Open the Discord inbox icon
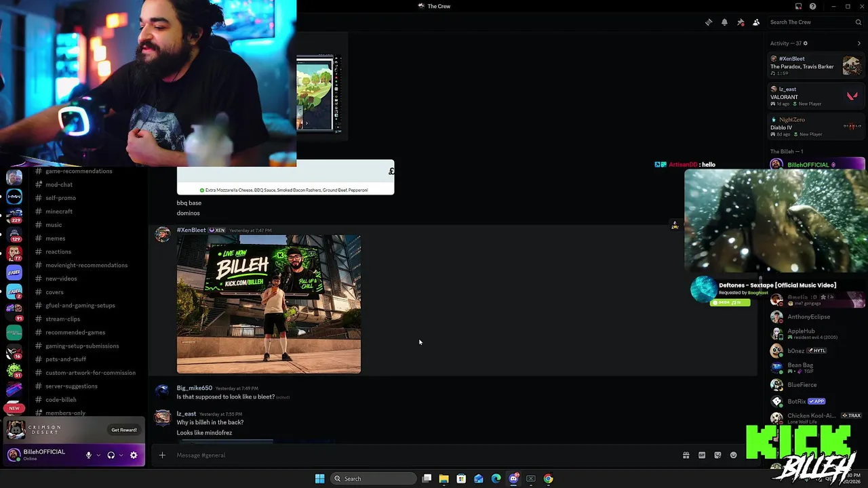Viewport: 868px width, 488px height. 798,6
